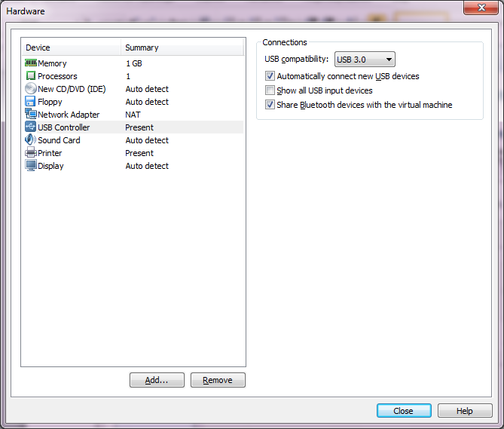
Task: Disable Automatically connect new USB devices
Action: [x=270, y=76]
